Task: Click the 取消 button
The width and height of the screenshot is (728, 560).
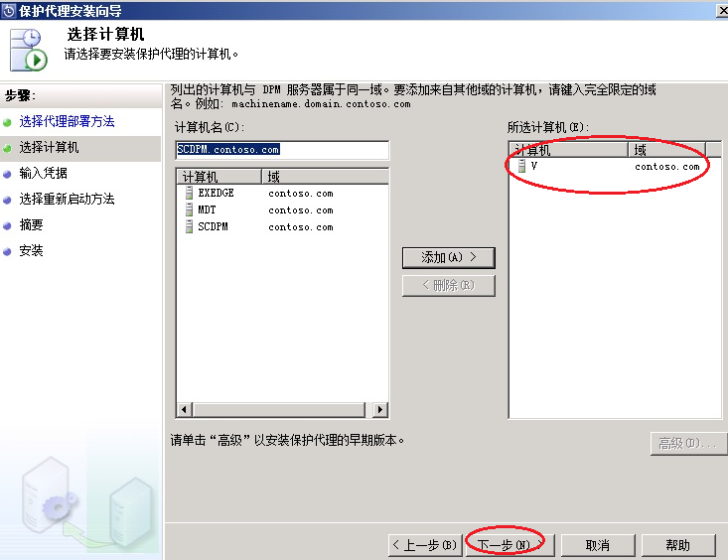Action: (x=598, y=545)
